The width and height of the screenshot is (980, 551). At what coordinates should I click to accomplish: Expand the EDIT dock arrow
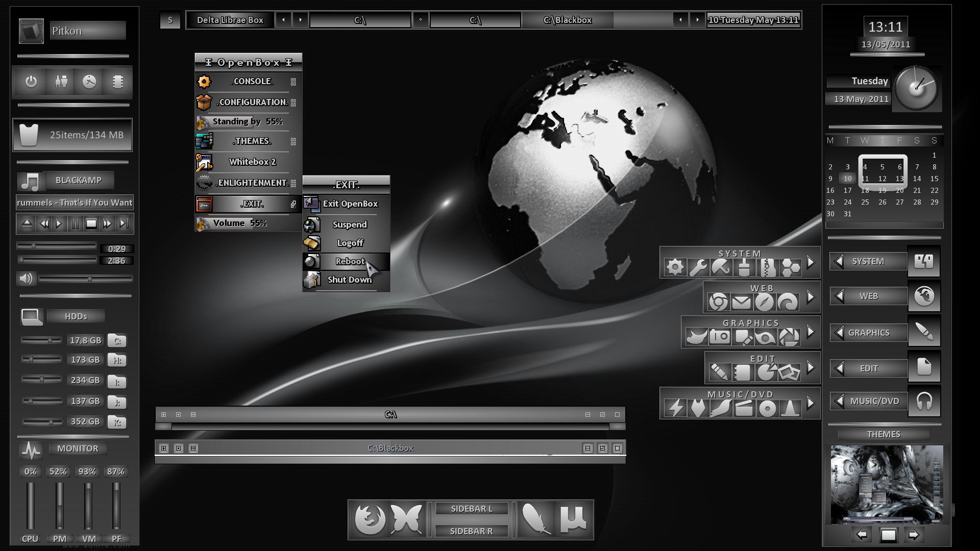[x=811, y=367]
